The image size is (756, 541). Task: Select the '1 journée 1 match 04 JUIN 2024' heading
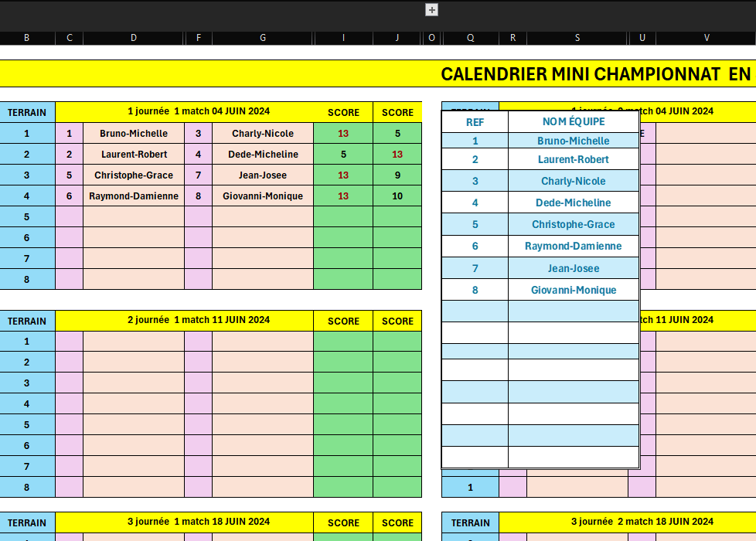[x=199, y=111]
